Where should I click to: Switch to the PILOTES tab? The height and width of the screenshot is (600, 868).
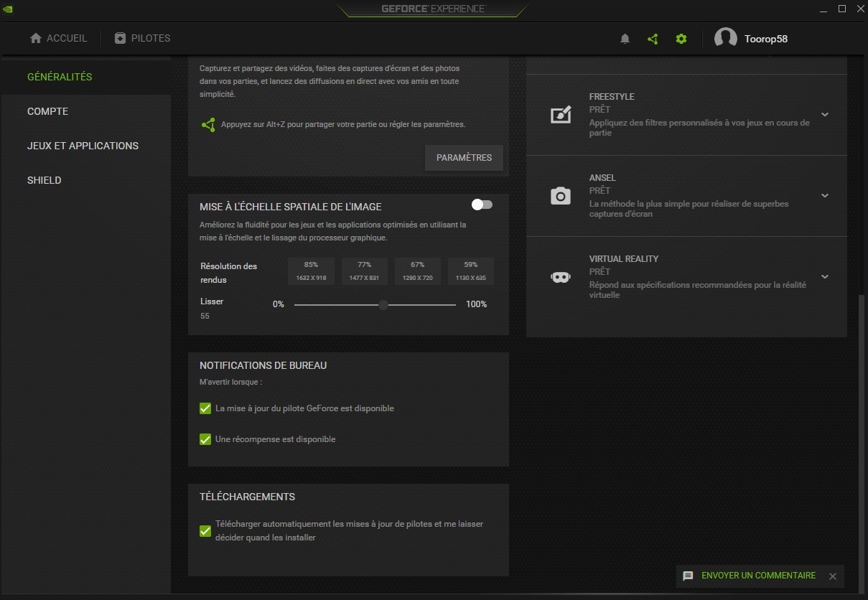(142, 38)
